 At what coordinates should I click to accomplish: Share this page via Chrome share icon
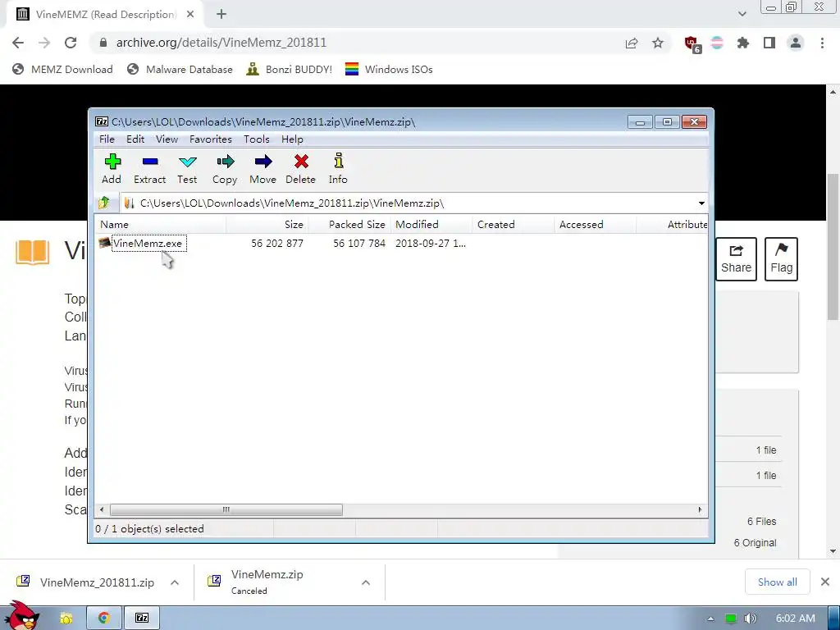pos(632,43)
